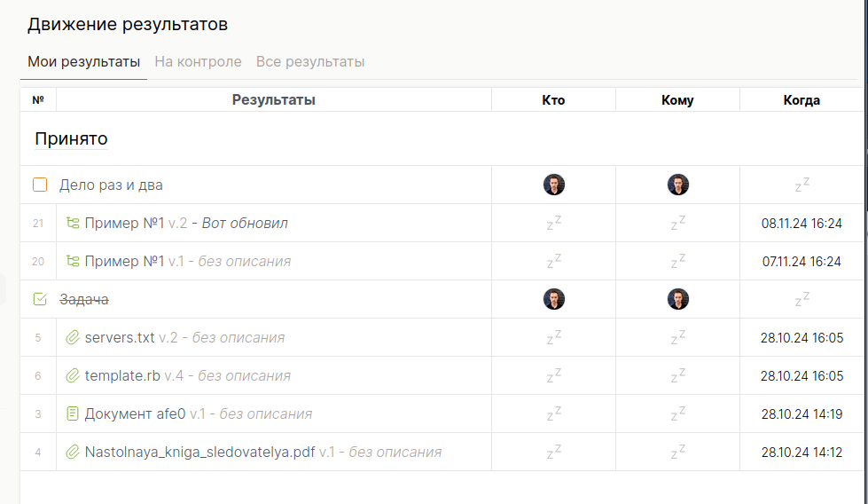Viewport: 868px width, 504px height.
Task: Check the Дело раз и два checkbox
Action: click(x=40, y=185)
